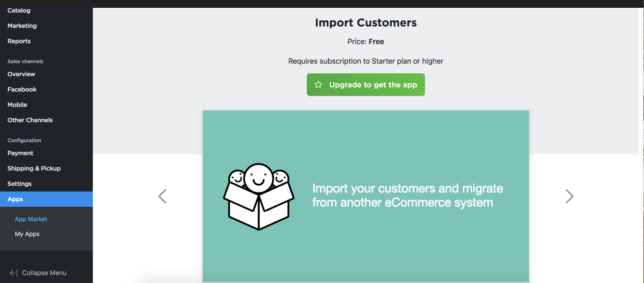Viewport: 644px width, 283px height.
Task: Open the sales channels Overview
Action: tap(21, 74)
